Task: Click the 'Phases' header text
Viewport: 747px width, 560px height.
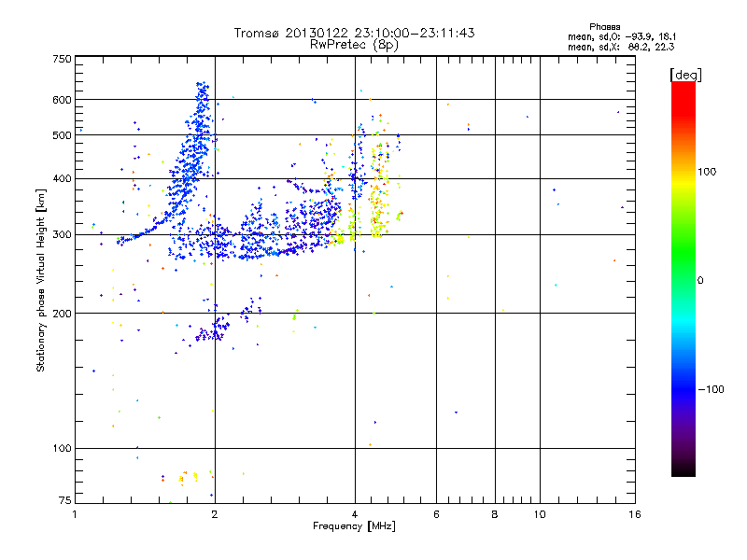Action: [x=604, y=27]
